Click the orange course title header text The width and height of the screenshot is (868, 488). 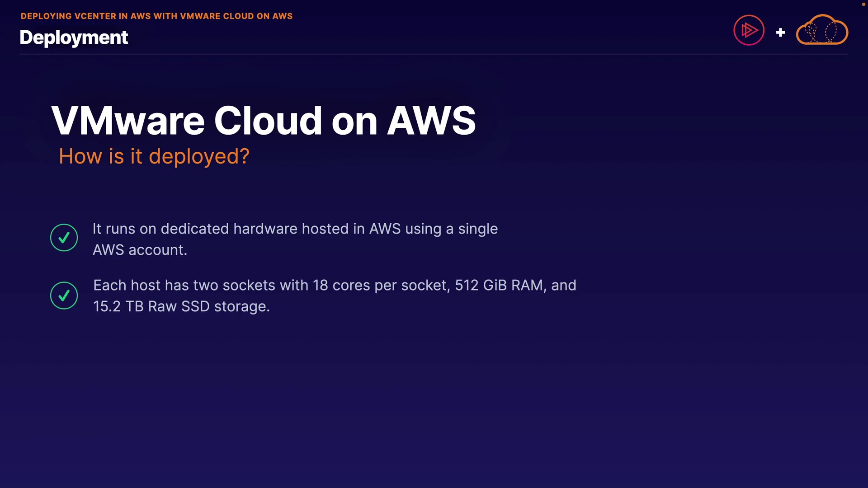coord(156,16)
